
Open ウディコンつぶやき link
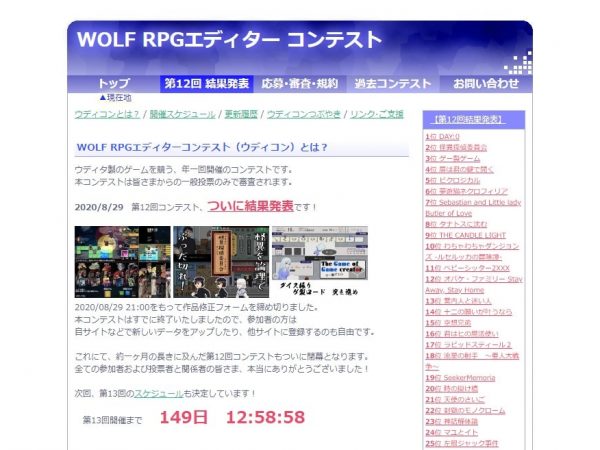coord(304,114)
